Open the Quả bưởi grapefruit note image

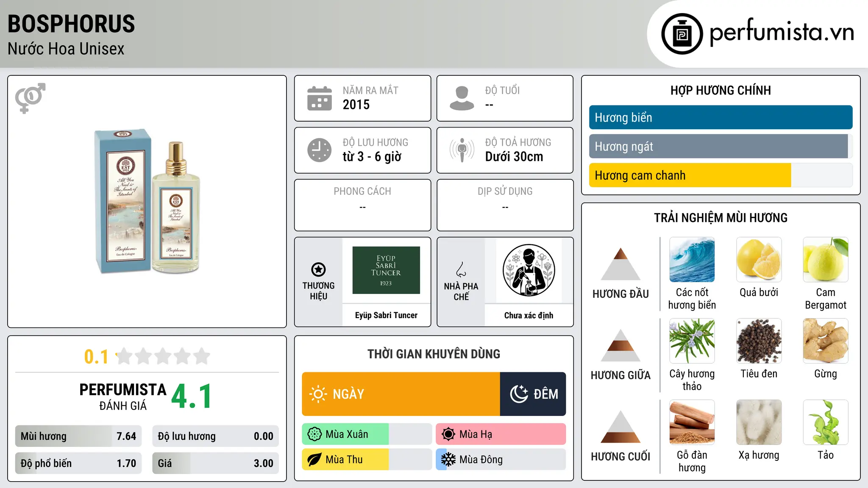point(759,260)
